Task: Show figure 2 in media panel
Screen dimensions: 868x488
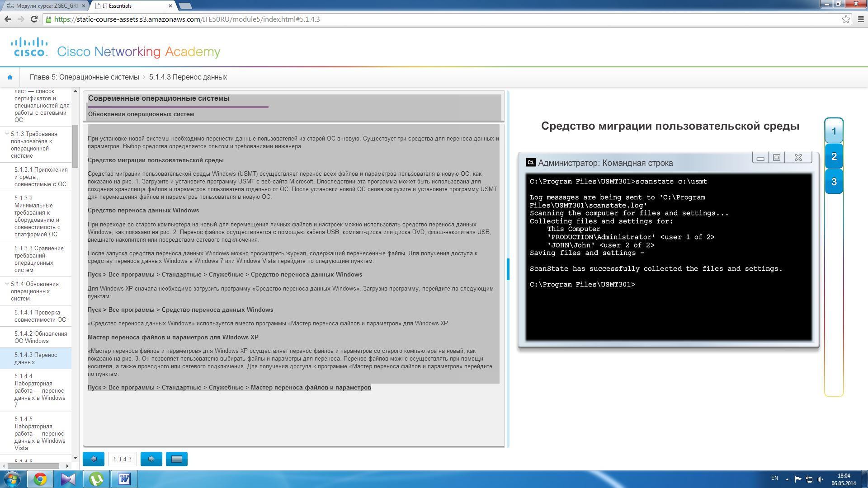Action: click(834, 156)
